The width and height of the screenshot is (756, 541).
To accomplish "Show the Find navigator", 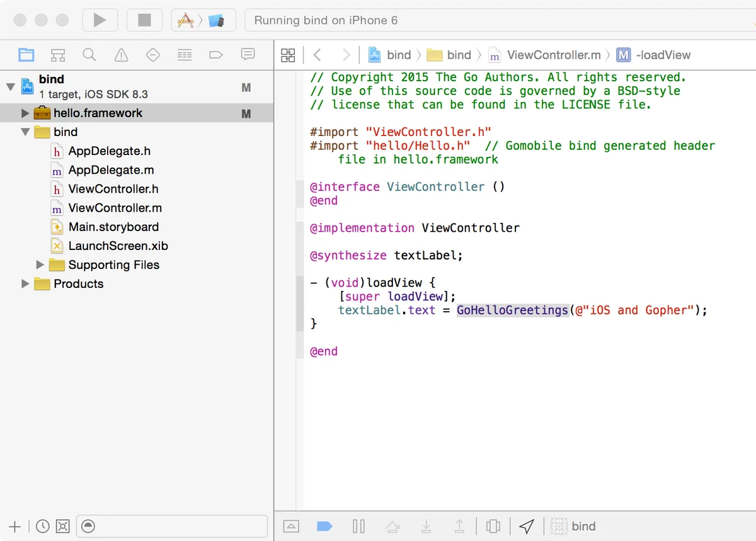I will [89, 55].
